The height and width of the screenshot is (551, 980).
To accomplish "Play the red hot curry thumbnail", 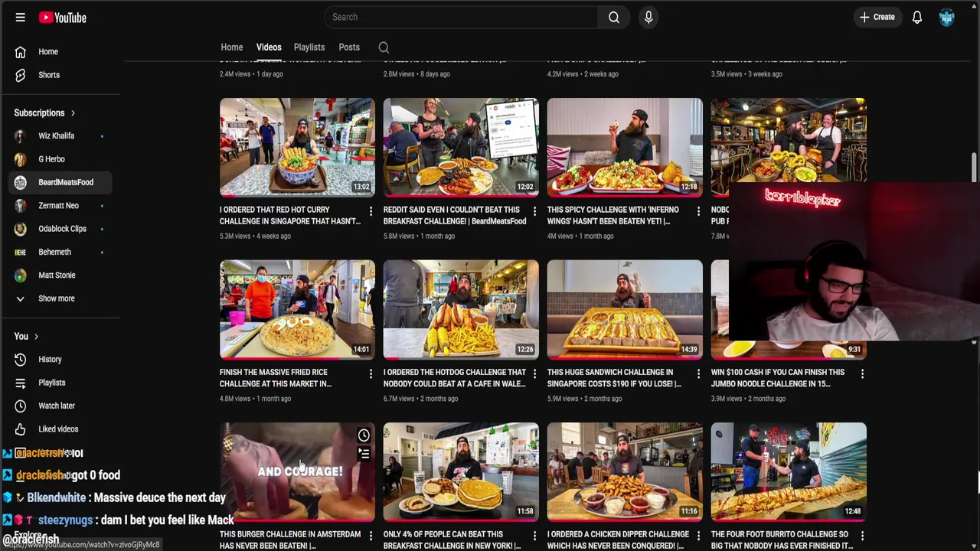I will (x=297, y=148).
